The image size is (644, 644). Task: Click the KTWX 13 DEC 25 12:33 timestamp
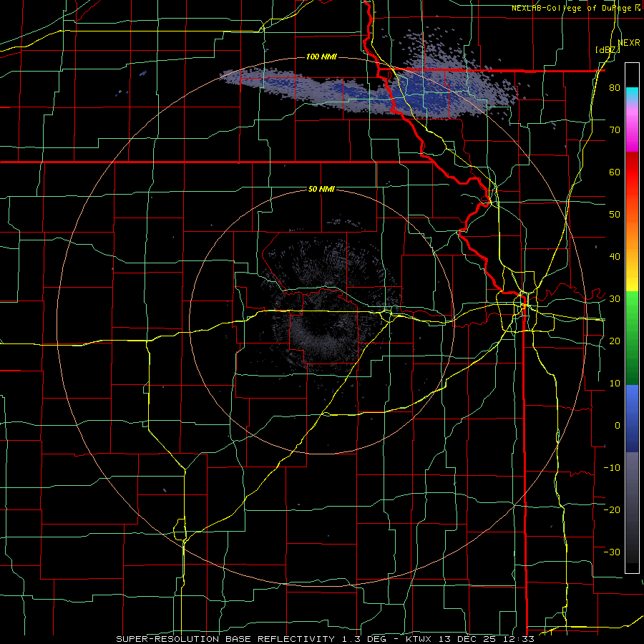point(470,639)
